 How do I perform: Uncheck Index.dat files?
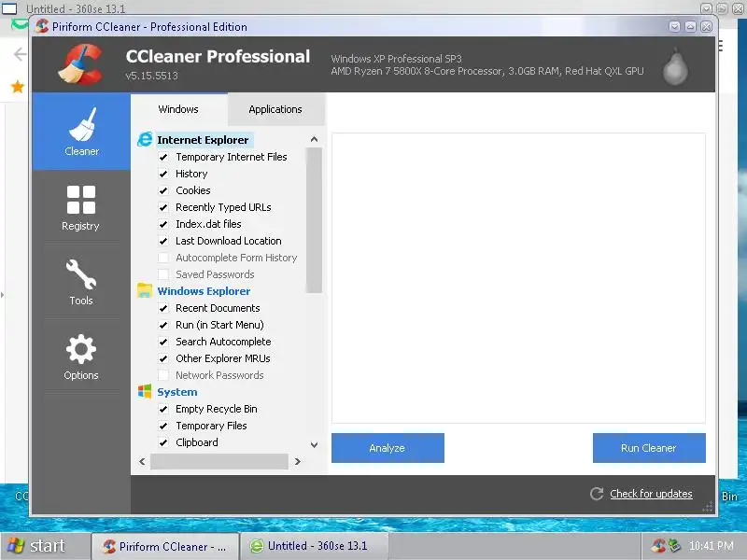pyautogui.click(x=163, y=224)
